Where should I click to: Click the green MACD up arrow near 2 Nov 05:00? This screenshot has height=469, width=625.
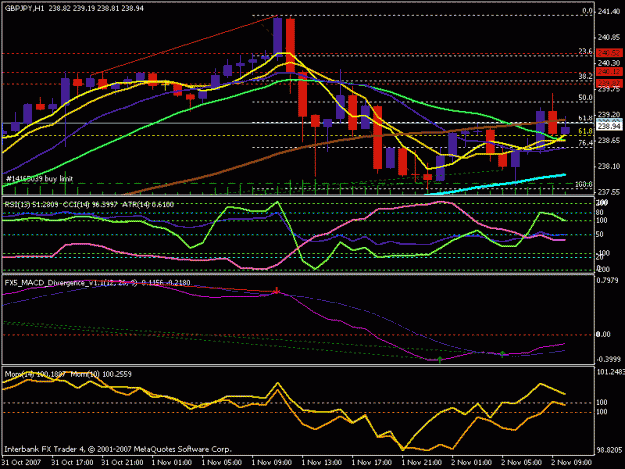click(x=502, y=354)
